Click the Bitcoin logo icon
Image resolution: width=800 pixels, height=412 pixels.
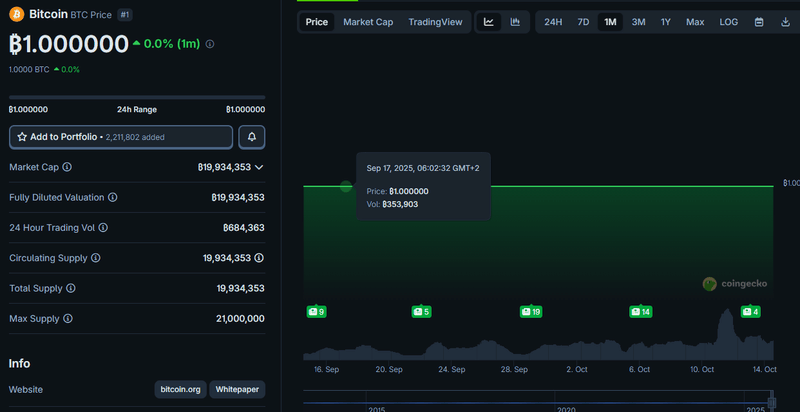tap(17, 14)
